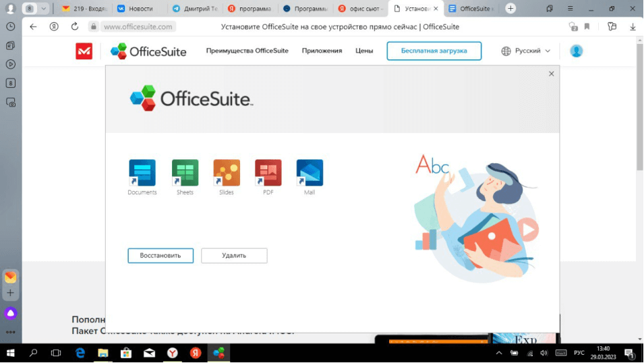
Task: Open a new browser tab with plus
Action: click(510, 8)
